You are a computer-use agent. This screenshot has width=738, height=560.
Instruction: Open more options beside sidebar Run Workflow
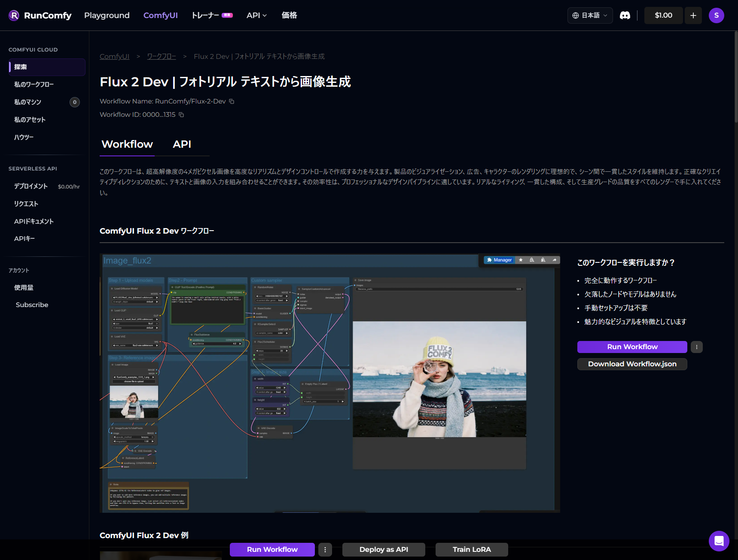(x=696, y=347)
